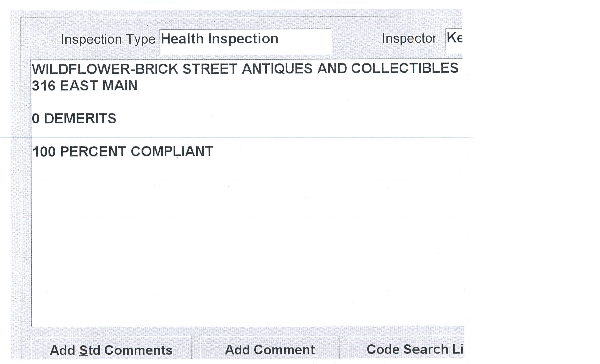Click the word STREET in comments

(x=210, y=69)
